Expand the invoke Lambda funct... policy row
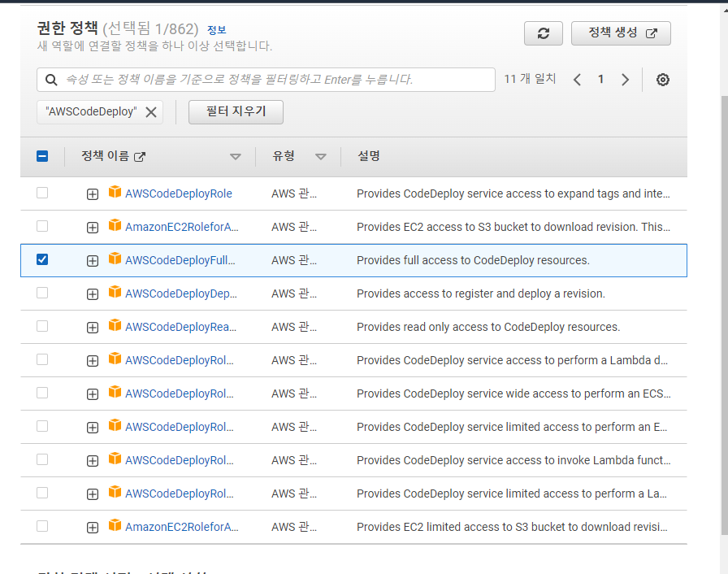Viewport: 728px width, 574px height. click(93, 461)
